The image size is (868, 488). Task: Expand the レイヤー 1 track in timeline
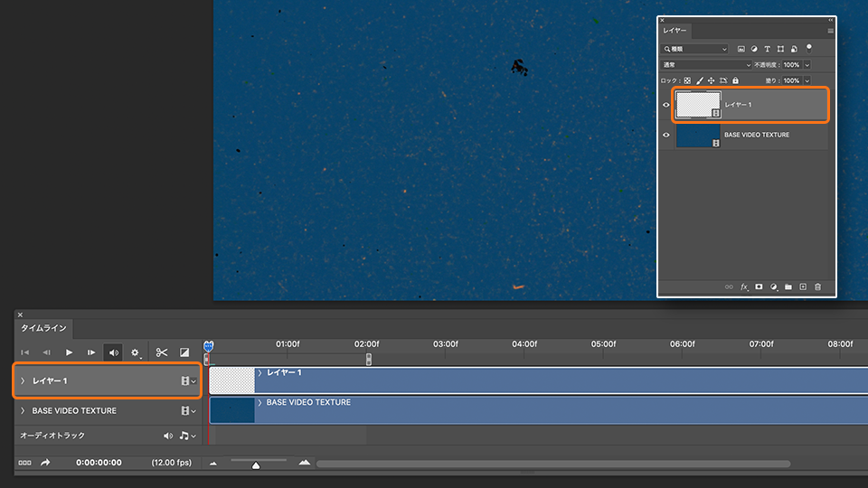[x=23, y=380]
